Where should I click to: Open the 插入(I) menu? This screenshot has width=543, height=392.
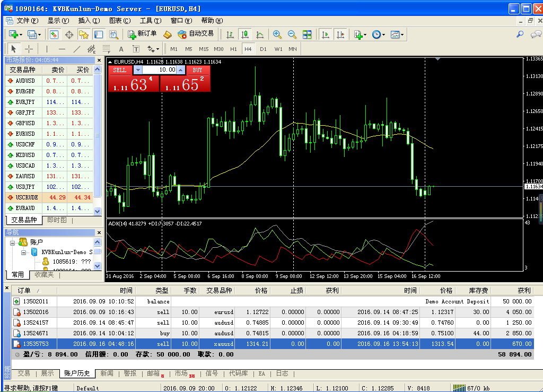[89, 21]
